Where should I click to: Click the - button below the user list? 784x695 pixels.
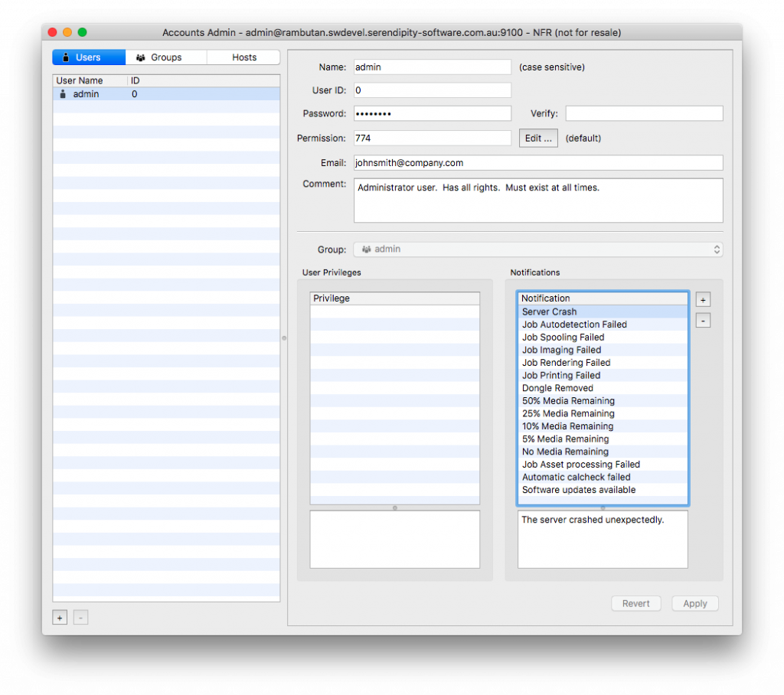(80, 617)
